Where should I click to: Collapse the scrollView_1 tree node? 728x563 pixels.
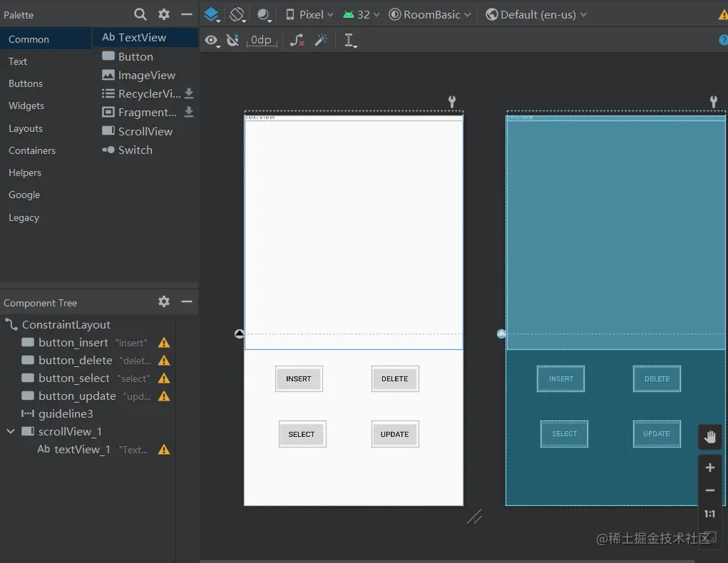click(x=11, y=431)
